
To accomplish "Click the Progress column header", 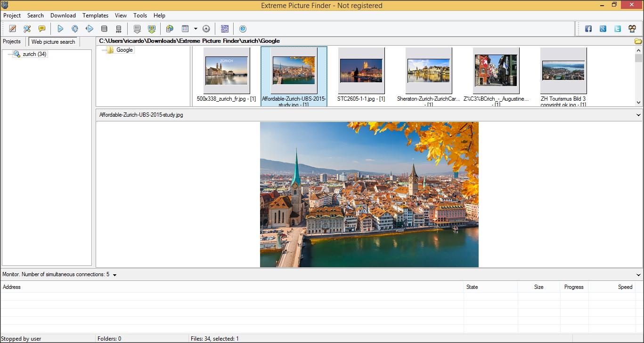I will click(574, 287).
